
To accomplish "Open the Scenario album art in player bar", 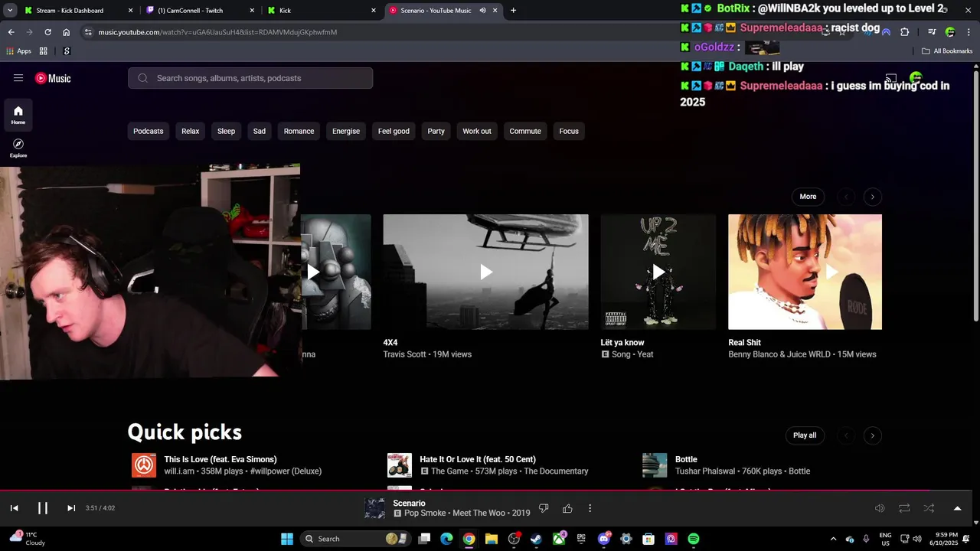I will 375,508.
